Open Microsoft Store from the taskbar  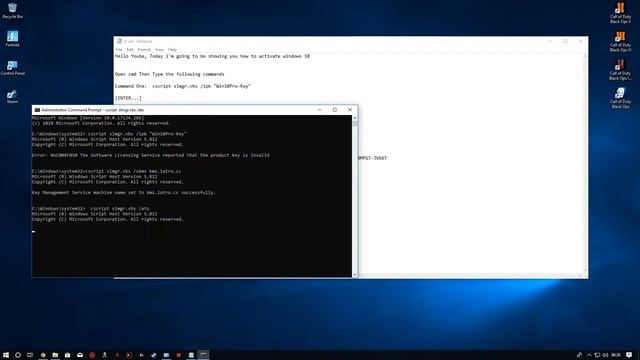click(x=67, y=355)
